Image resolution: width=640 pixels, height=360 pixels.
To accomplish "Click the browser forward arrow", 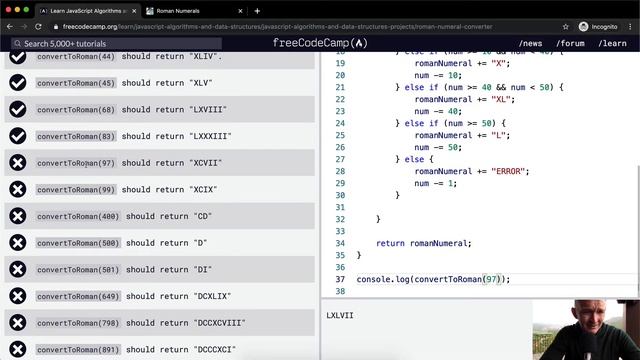I will 24,27.
